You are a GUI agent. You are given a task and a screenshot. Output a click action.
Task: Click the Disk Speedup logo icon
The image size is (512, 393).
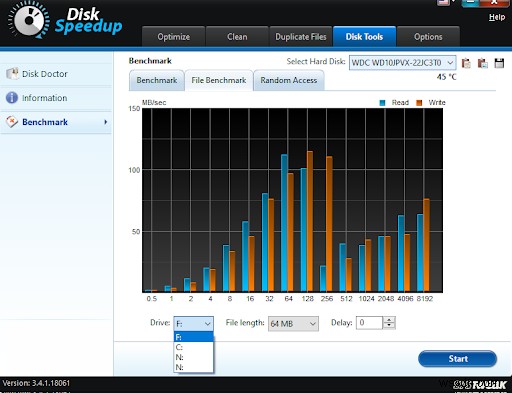tap(29, 20)
